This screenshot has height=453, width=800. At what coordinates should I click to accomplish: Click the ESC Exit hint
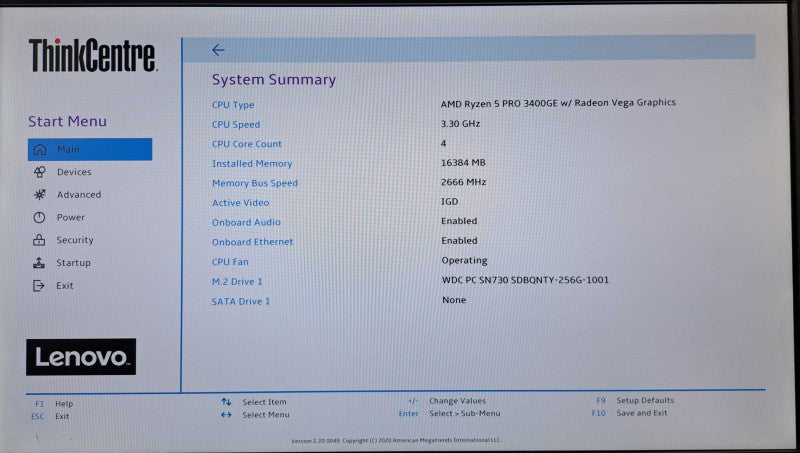tap(50, 416)
